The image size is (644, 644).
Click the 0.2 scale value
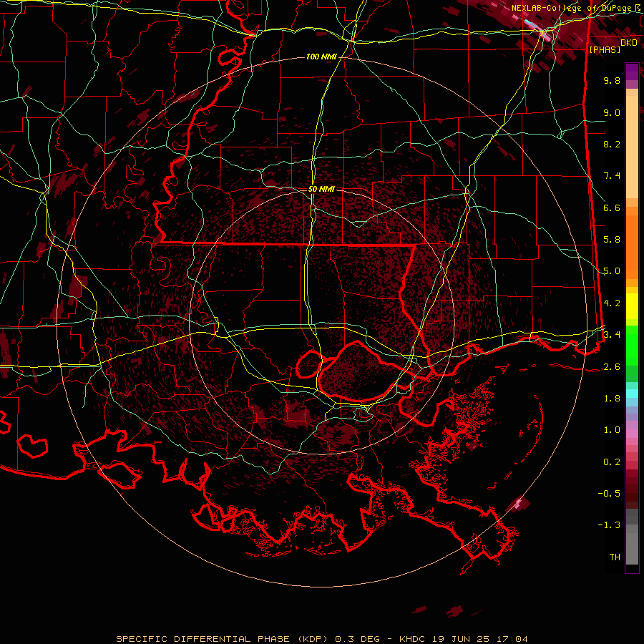612,462
